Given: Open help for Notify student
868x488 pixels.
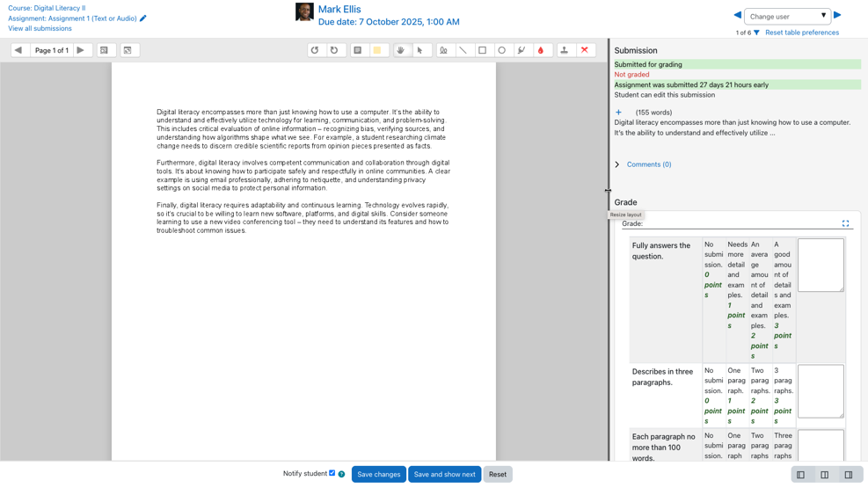Looking at the screenshot, I should tap(341, 474).
